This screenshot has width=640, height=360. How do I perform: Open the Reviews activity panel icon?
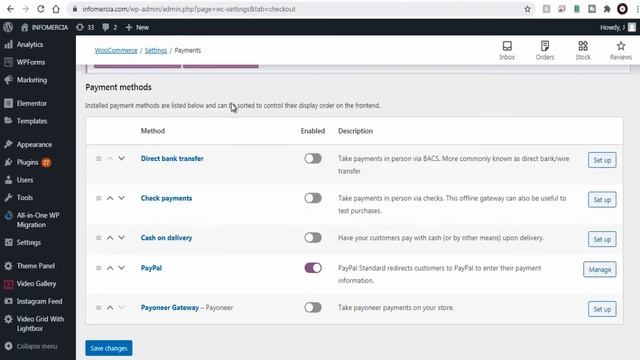pos(621,50)
